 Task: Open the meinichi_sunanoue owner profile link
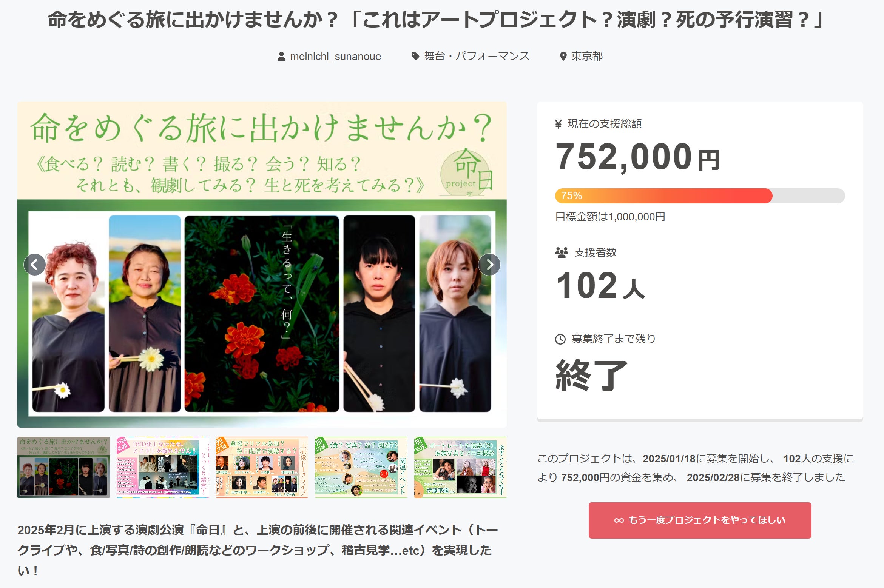335,57
